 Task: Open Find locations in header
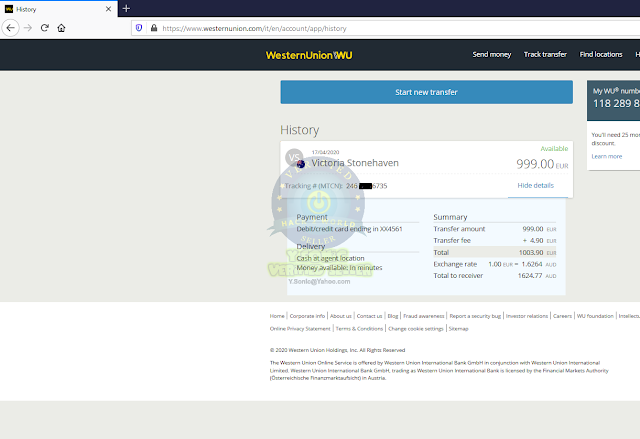click(601, 55)
